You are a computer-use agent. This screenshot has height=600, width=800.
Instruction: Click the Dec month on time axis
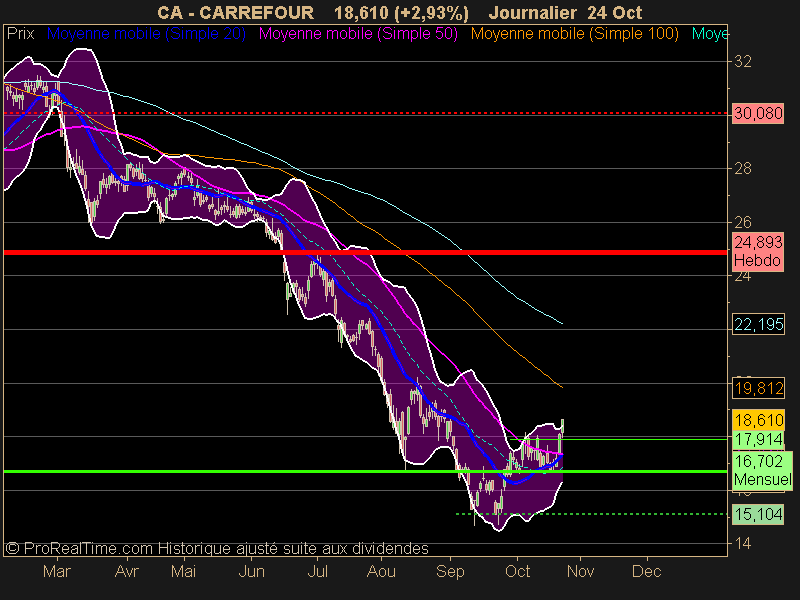tap(646, 571)
